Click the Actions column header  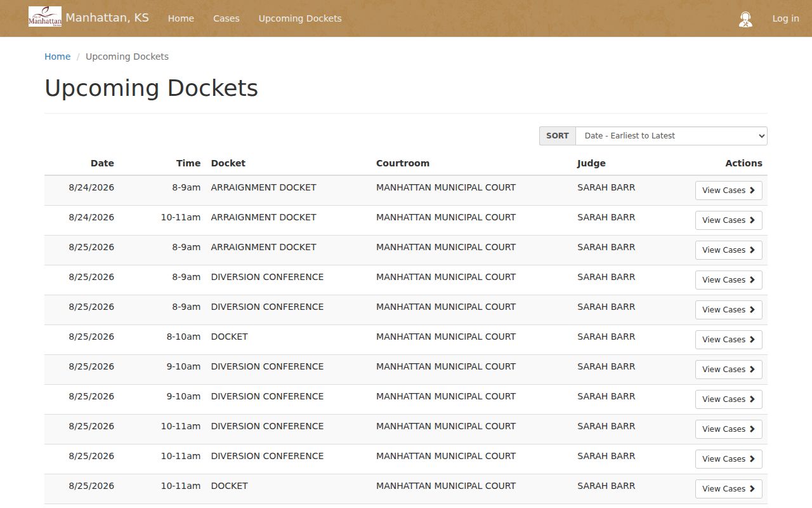pyautogui.click(x=743, y=163)
